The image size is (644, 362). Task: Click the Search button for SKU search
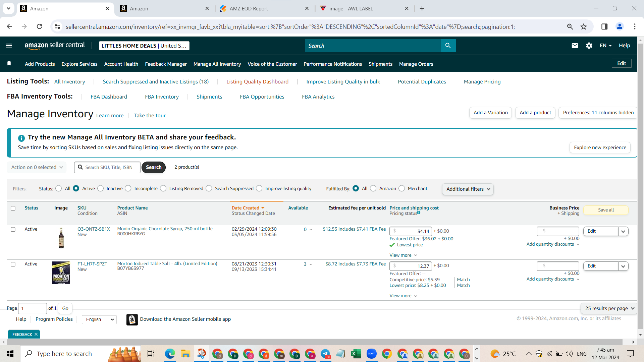pos(154,167)
